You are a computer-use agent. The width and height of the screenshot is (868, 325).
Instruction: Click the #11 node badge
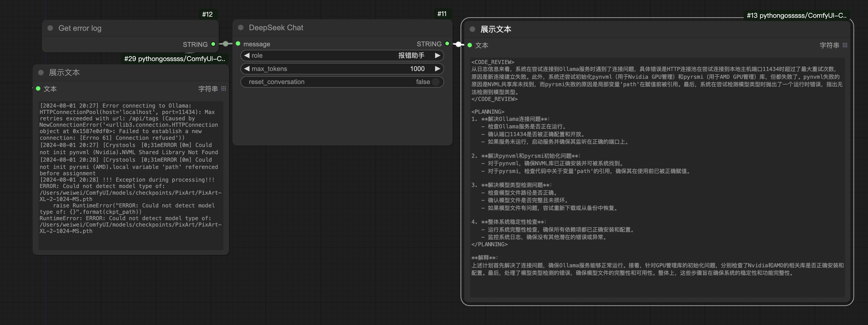[442, 14]
